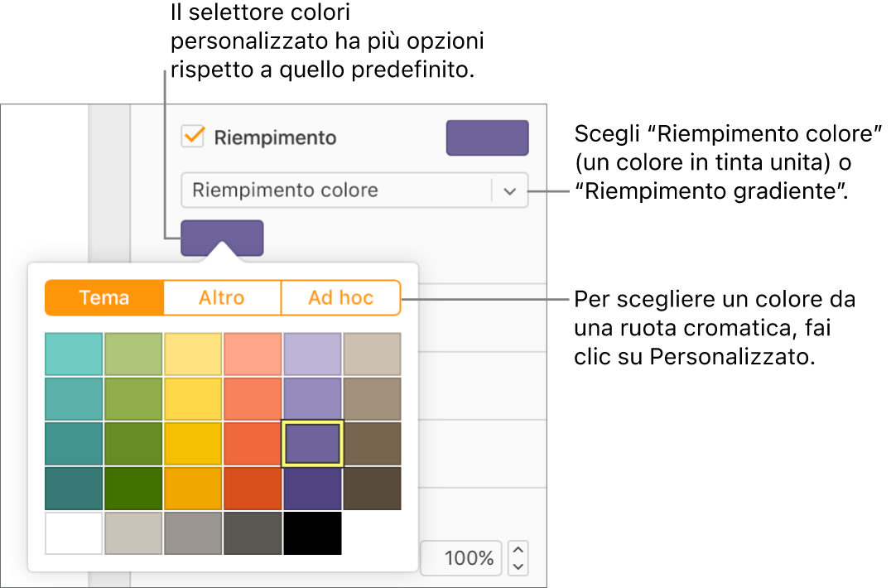
Task: Pick the orange swatch in the fourth row
Action: click(193, 489)
